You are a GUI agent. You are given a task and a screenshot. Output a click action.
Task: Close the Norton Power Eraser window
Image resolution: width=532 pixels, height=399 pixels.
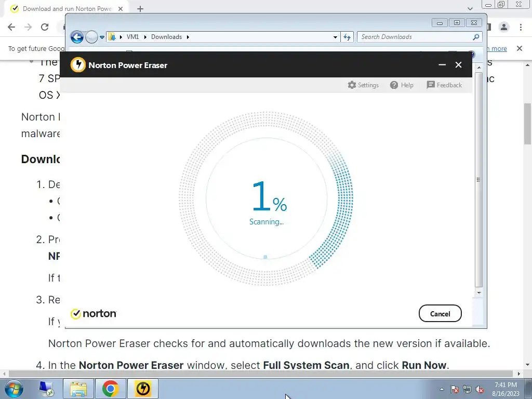pos(458,65)
